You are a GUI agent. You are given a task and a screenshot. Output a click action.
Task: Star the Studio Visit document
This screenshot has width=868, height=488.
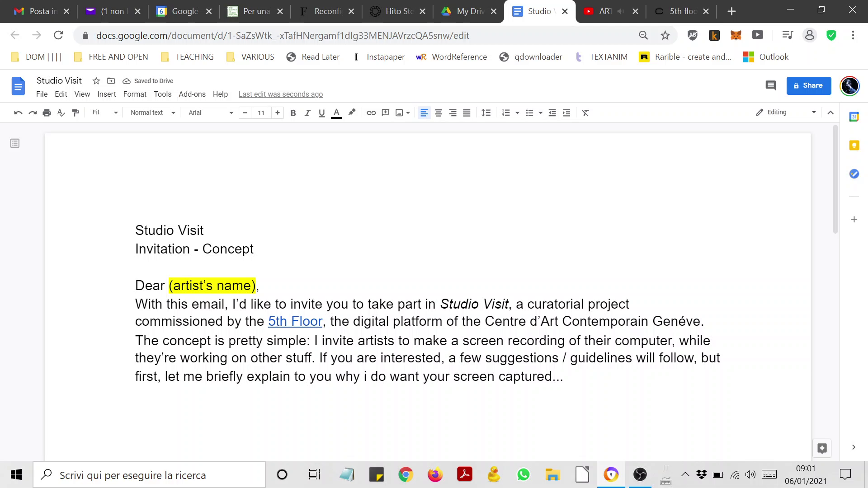[x=96, y=81]
